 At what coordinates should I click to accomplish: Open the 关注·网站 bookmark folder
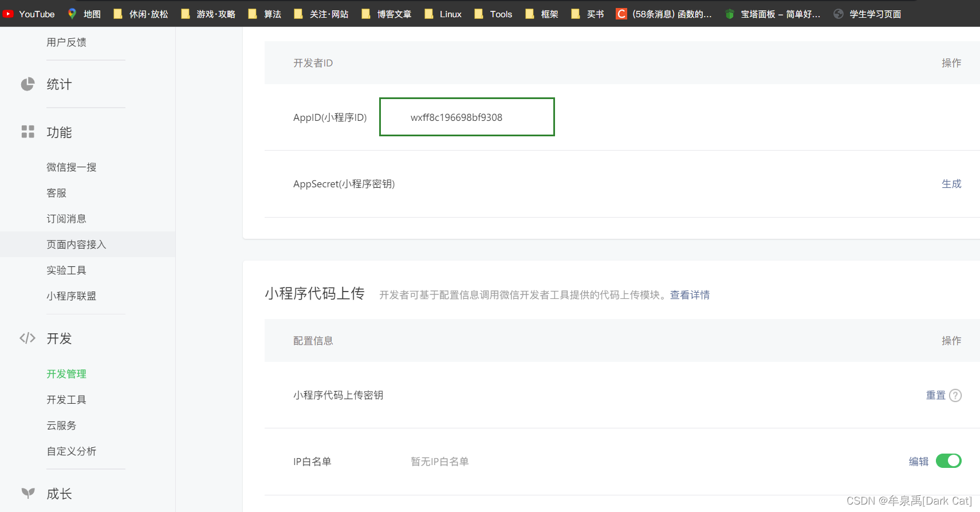click(x=321, y=14)
